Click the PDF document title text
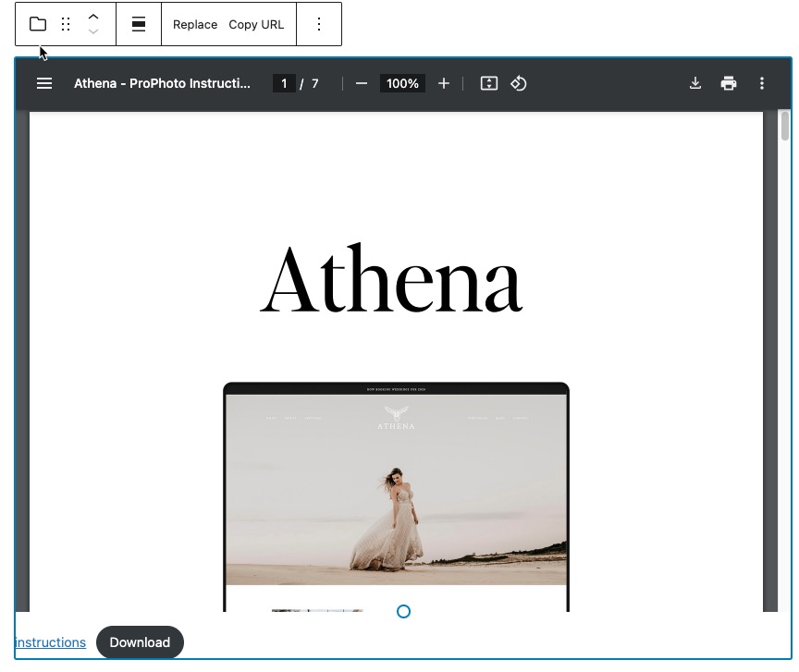Image resolution: width=799 pixels, height=672 pixels. 162,83
